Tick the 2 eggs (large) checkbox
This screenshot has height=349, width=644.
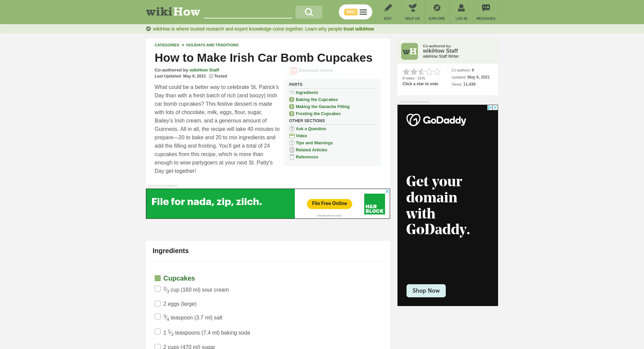tap(158, 304)
